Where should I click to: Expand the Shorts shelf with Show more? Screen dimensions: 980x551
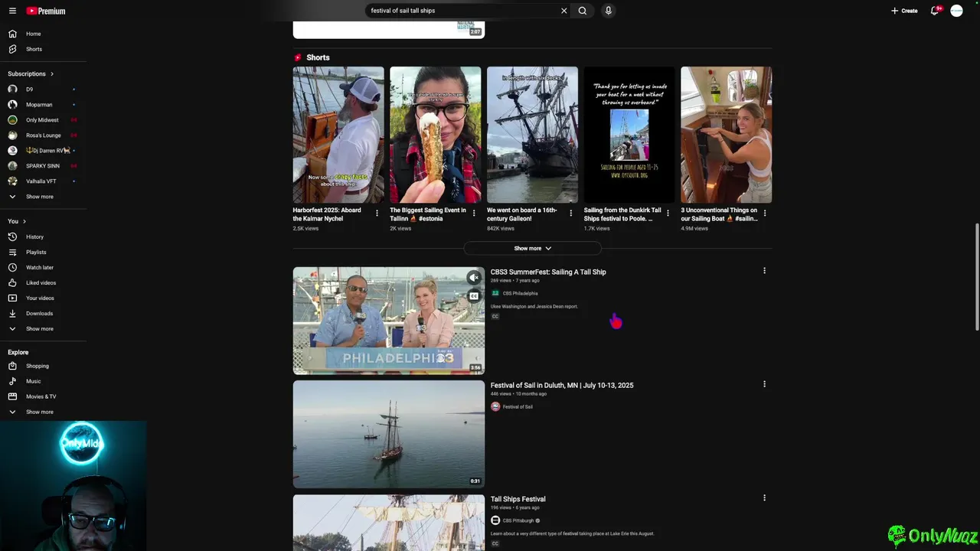pos(532,248)
